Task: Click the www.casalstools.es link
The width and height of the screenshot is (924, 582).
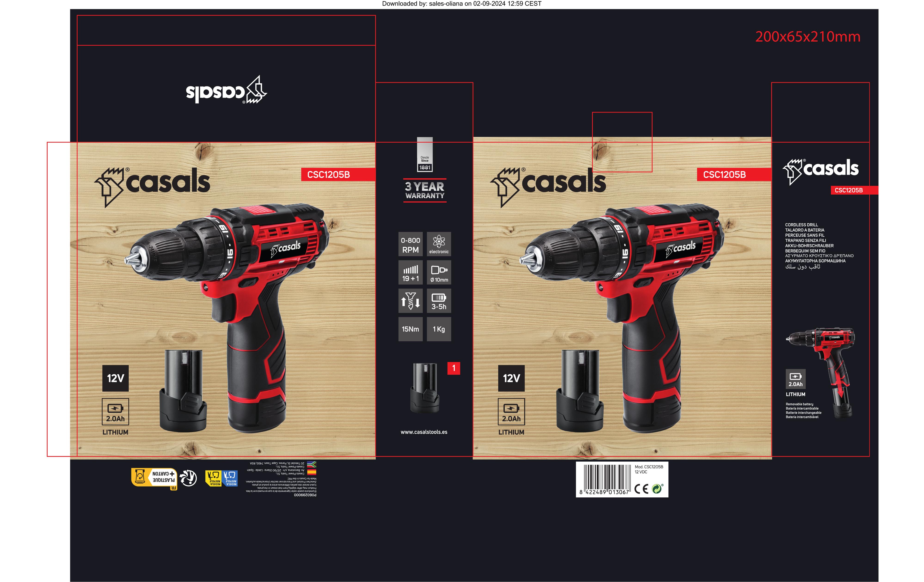Action: pos(424,432)
